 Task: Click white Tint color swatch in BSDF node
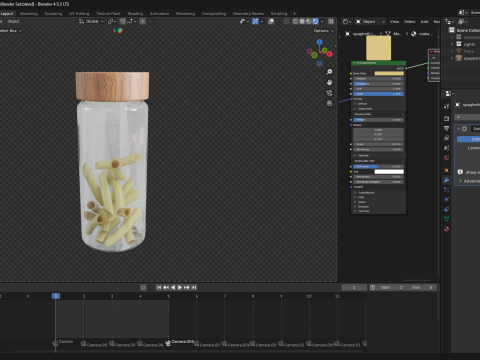389,172
